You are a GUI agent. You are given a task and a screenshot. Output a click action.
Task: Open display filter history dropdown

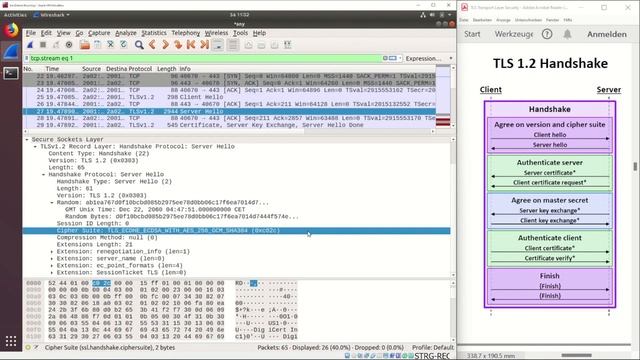pyautogui.click(x=400, y=58)
